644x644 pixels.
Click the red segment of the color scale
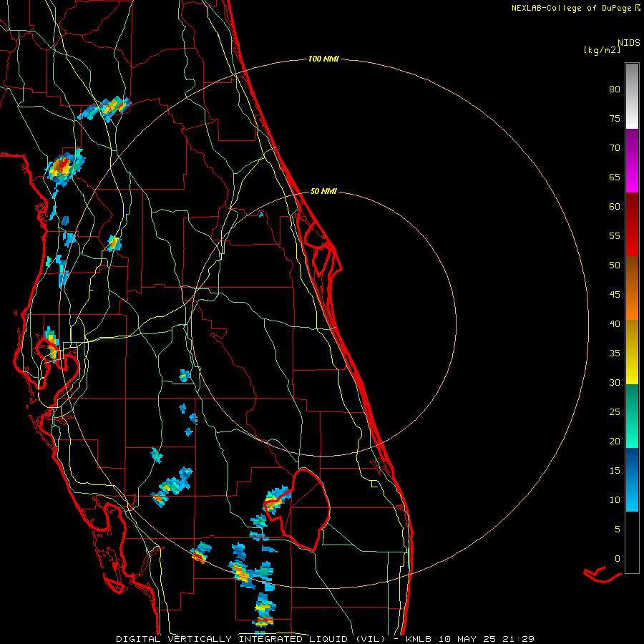coord(632,224)
